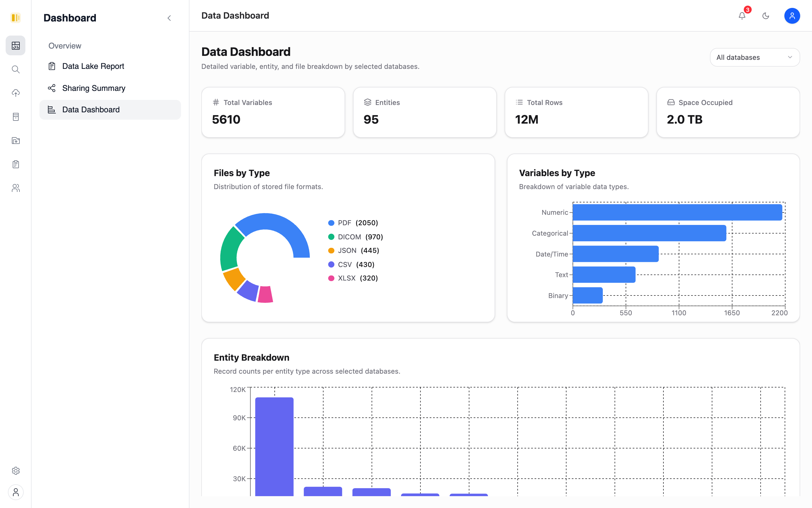
Task: Open the All databases dropdown
Action: pos(754,57)
